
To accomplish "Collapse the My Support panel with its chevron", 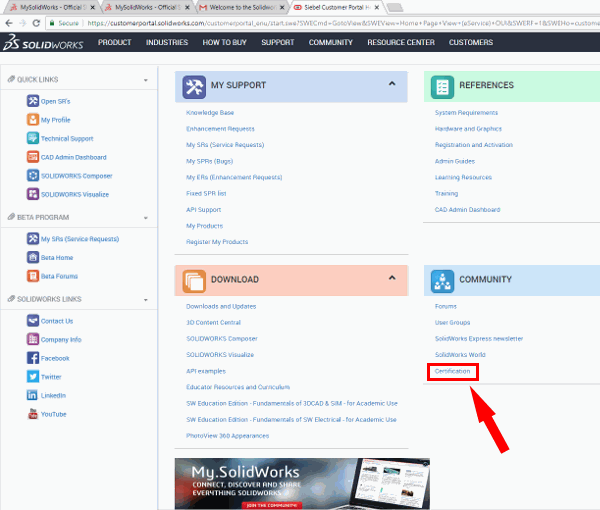I will pos(392,83).
